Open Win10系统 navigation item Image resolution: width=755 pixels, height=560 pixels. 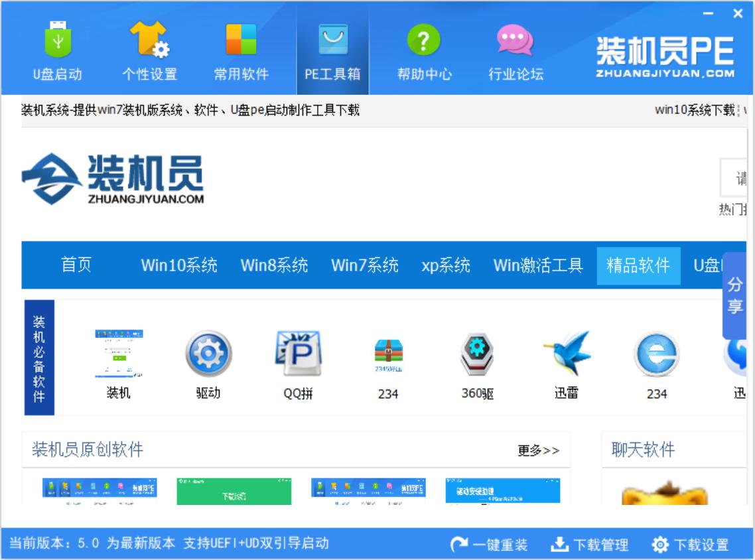pyautogui.click(x=179, y=265)
